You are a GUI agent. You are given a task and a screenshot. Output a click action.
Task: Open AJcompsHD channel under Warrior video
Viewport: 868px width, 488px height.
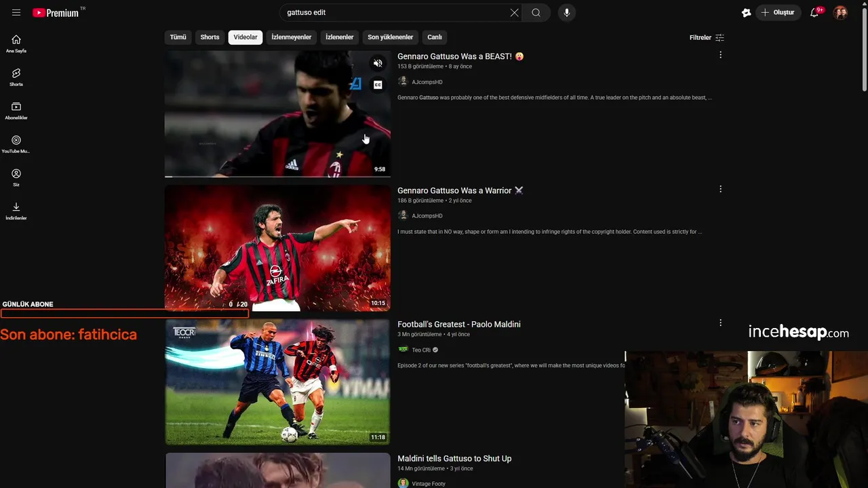click(427, 216)
